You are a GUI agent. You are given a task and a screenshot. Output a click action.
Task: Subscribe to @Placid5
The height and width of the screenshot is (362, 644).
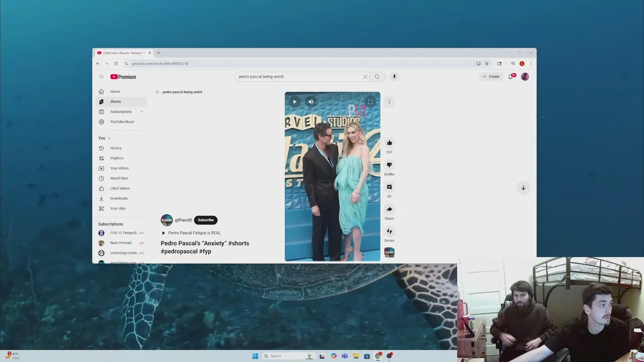(x=206, y=220)
